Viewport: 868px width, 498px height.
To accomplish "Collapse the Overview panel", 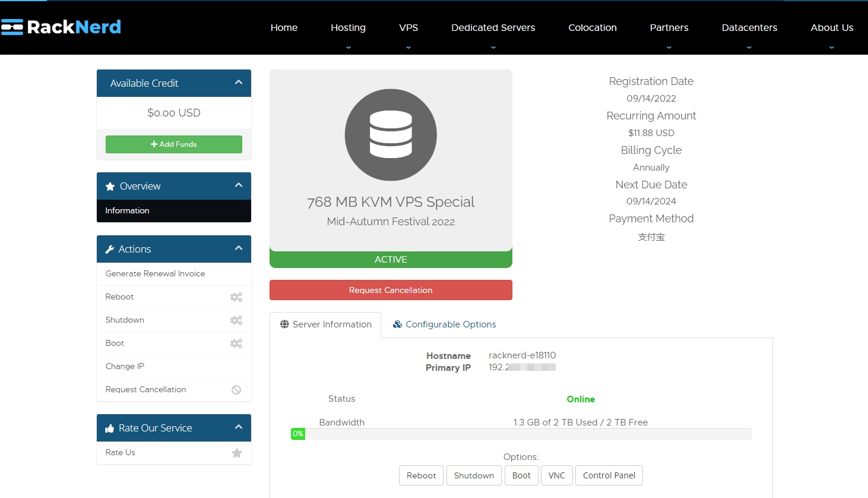I will click(239, 185).
